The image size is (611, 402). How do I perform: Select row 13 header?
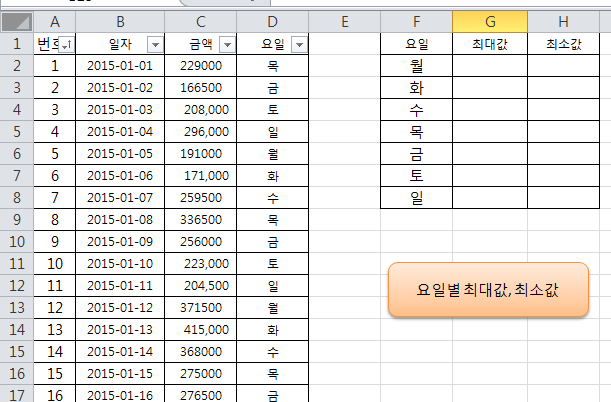tap(17, 308)
